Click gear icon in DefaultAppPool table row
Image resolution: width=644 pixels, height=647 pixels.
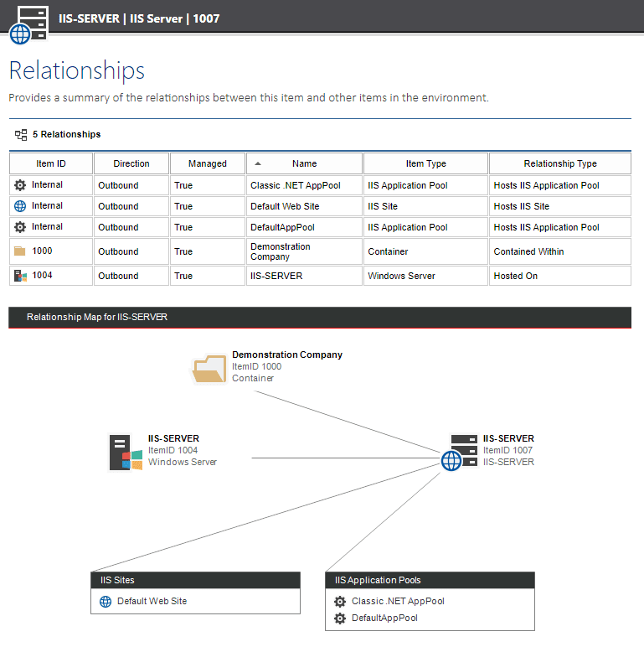point(20,227)
